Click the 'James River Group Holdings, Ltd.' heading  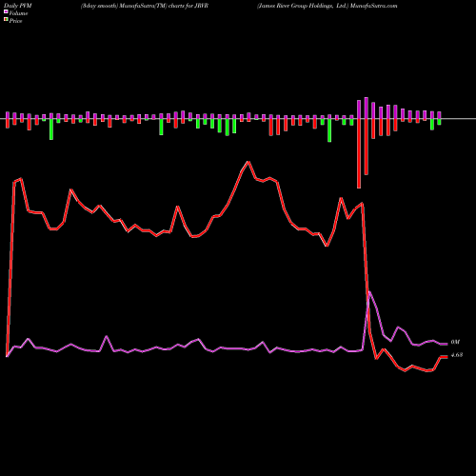pyautogui.click(x=303, y=6)
